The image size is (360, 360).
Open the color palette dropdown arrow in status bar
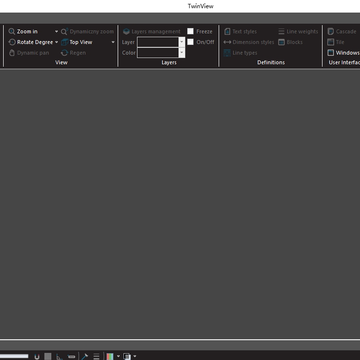118,356
